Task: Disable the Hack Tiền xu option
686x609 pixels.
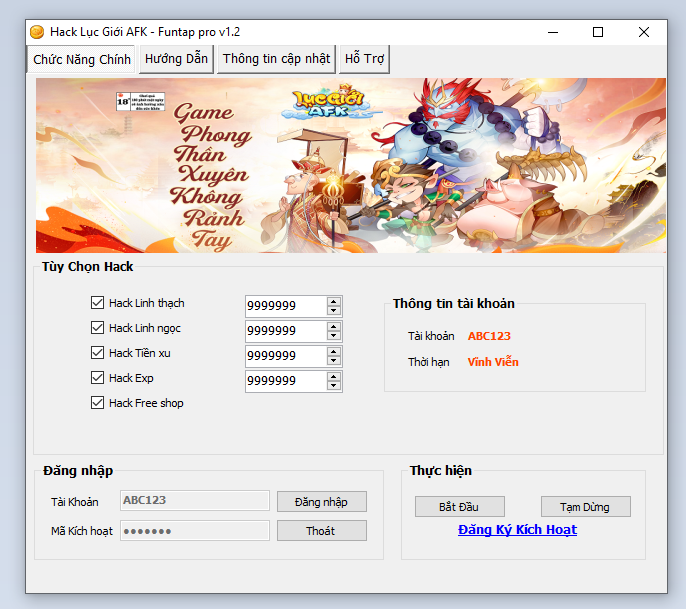Action: pyautogui.click(x=98, y=353)
